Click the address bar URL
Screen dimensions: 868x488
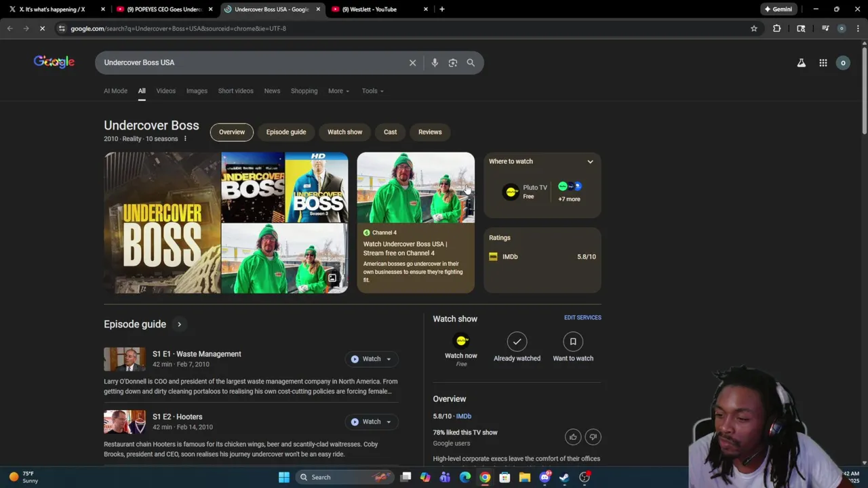(178, 28)
